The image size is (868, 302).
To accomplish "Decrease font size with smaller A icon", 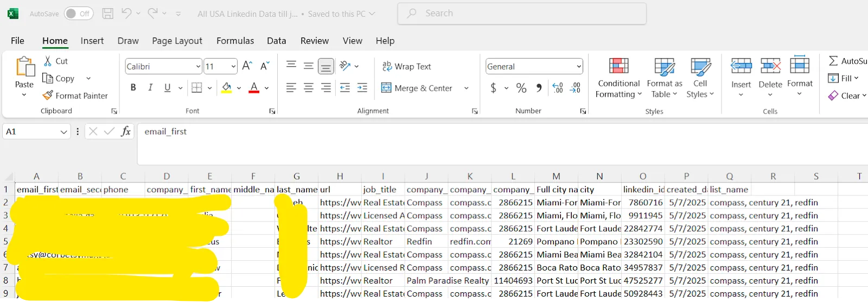I will point(265,66).
